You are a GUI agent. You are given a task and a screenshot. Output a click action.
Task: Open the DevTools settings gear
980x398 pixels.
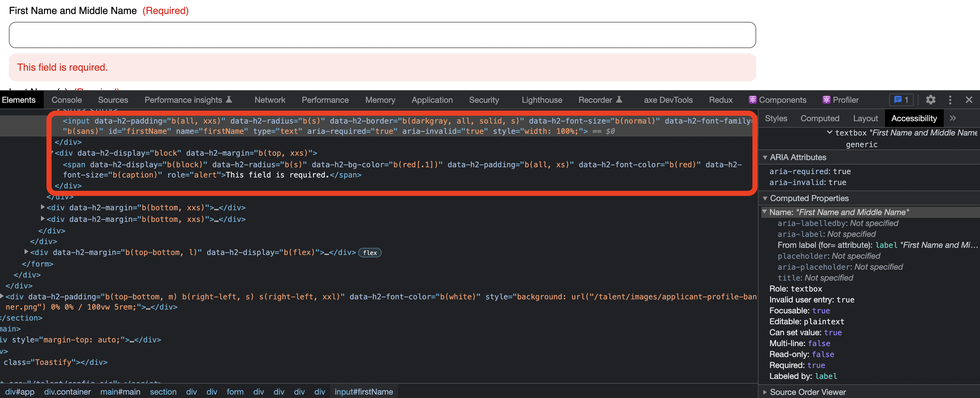pyautogui.click(x=931, y=100)
